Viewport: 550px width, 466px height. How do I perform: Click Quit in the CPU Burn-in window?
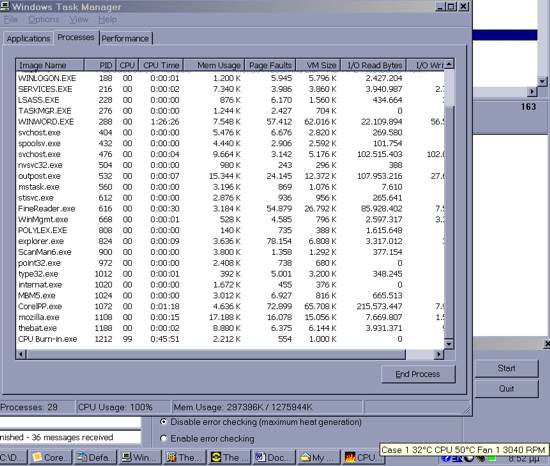point(506,389)
